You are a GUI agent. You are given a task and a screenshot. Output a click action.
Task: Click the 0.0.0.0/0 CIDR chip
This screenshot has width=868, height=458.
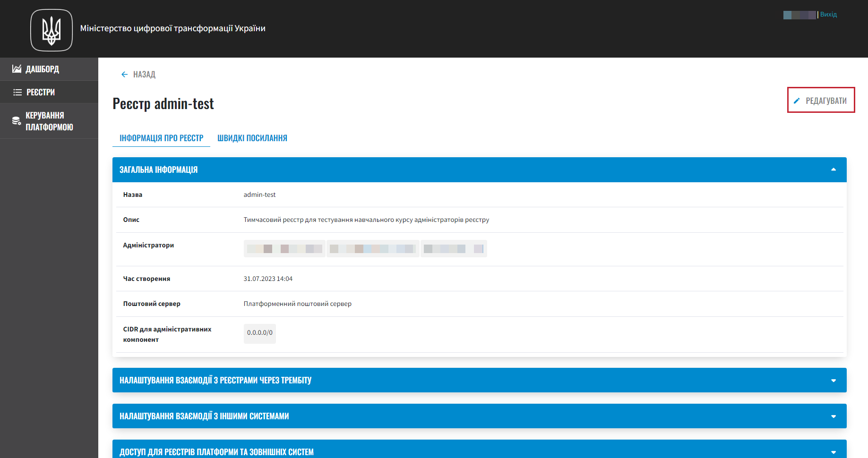click(x=259, y=333)
